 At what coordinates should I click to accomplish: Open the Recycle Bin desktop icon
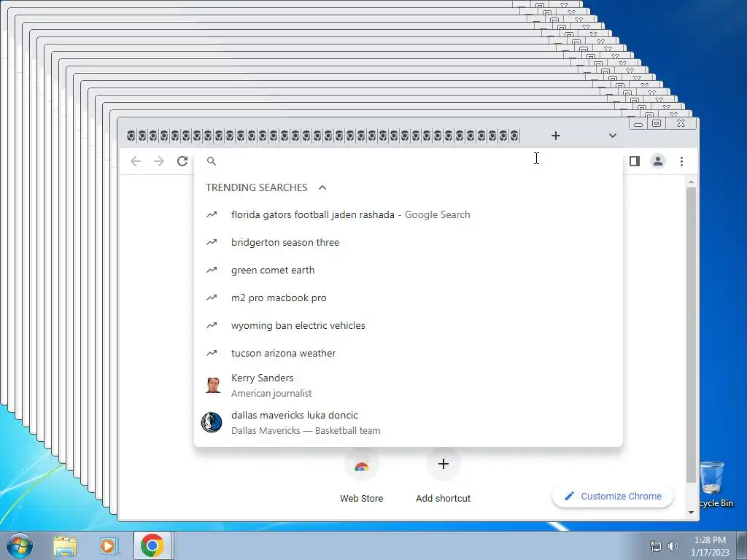(716, 484)
